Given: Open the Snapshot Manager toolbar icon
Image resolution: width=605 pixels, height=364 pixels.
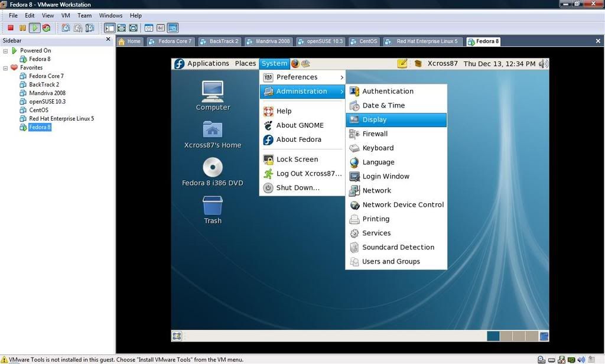Looking at the screenshot, I should tap(90, 28).
